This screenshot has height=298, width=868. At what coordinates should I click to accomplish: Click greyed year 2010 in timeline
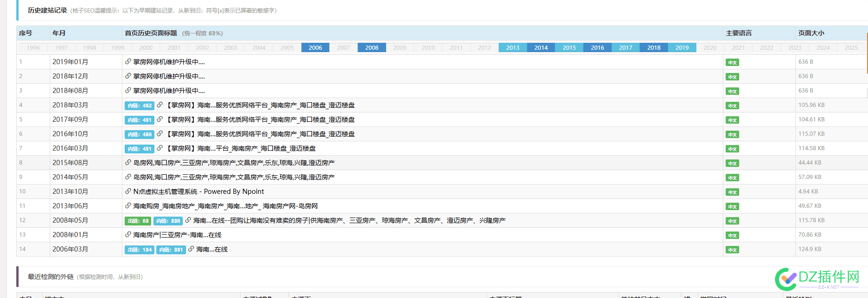[428, 47]
